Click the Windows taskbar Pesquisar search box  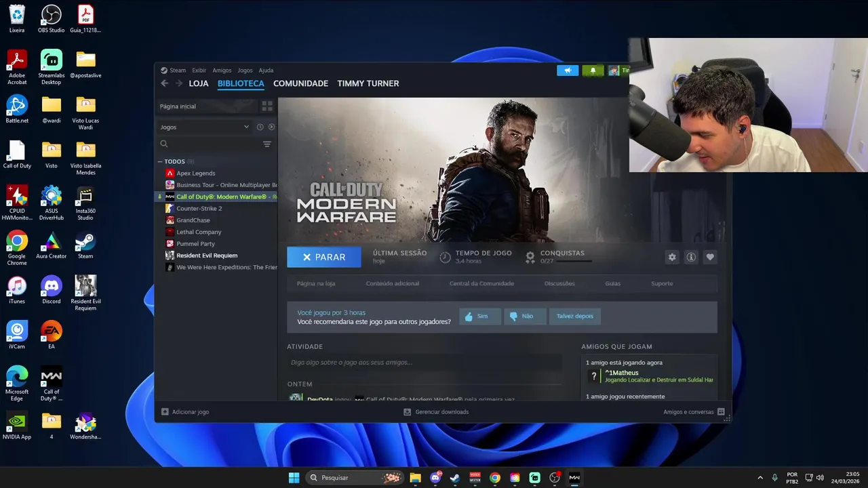[355, 478]
